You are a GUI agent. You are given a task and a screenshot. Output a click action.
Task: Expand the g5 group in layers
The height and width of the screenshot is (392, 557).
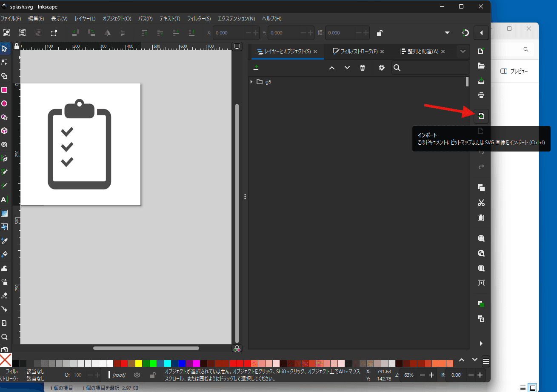(251, 82)
